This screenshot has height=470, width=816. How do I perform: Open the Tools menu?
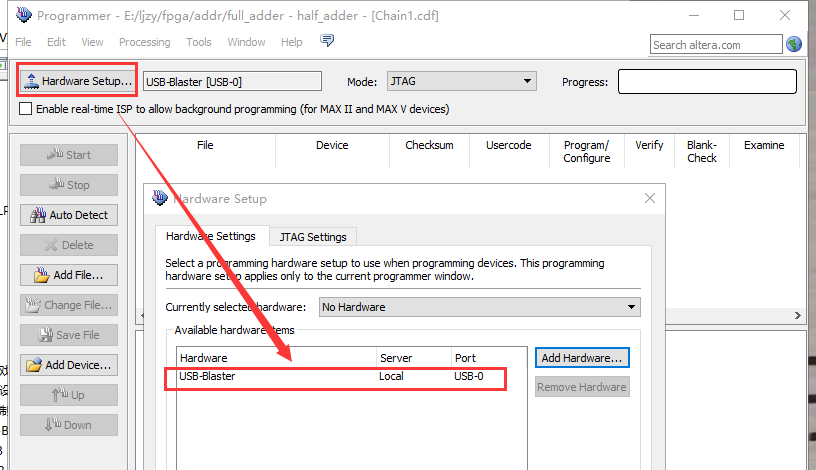point(199,42)
